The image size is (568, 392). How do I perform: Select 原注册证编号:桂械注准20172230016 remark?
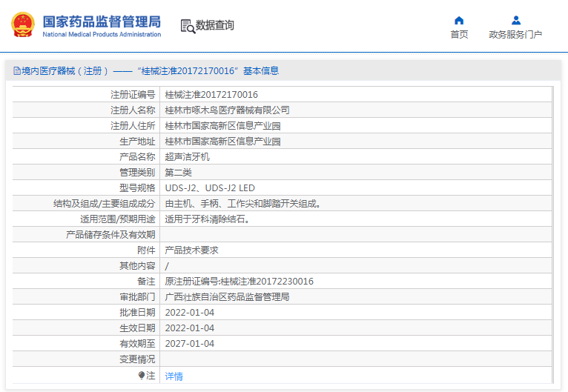(x=239, y=282)
